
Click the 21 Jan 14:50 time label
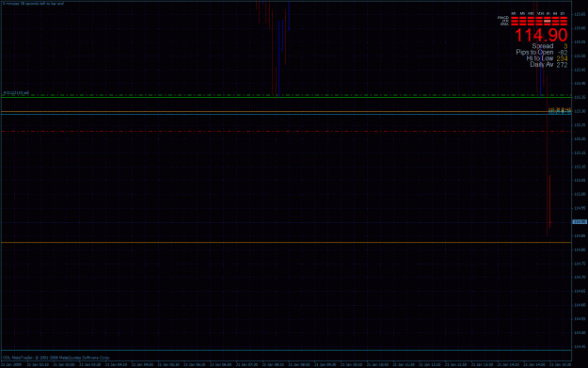[x=534, y=364]
